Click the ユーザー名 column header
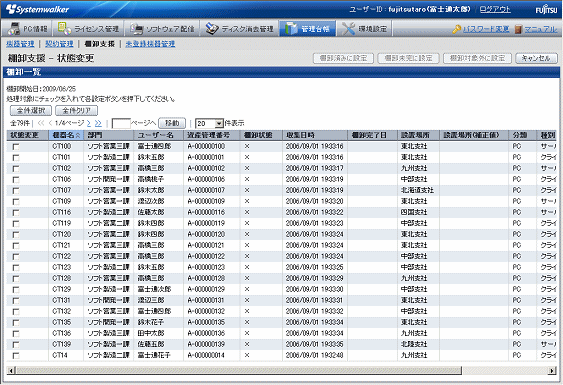Screen dimensions: 563x385 click(159, 135)
